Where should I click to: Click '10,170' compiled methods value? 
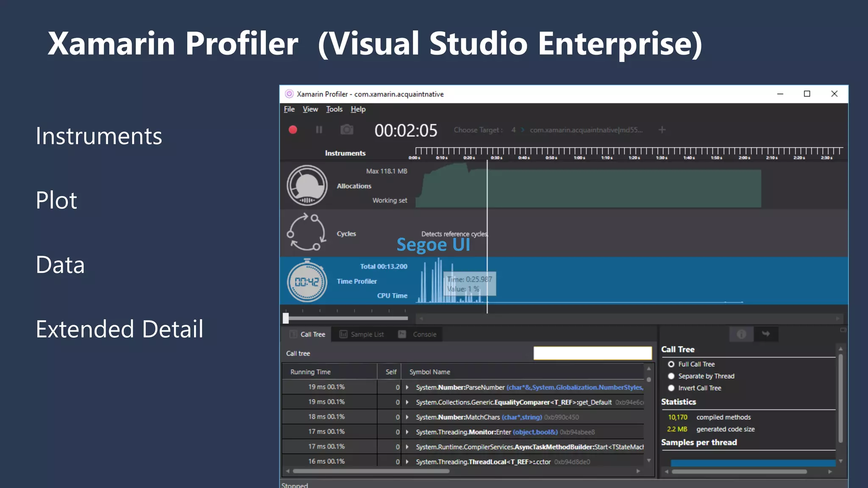(677, 417)
